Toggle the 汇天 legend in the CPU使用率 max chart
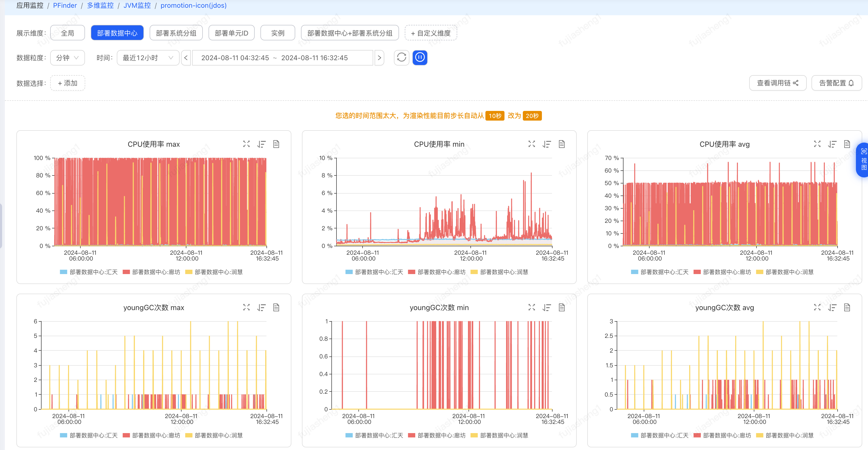The image size is (868, 450). pos(89,272)
